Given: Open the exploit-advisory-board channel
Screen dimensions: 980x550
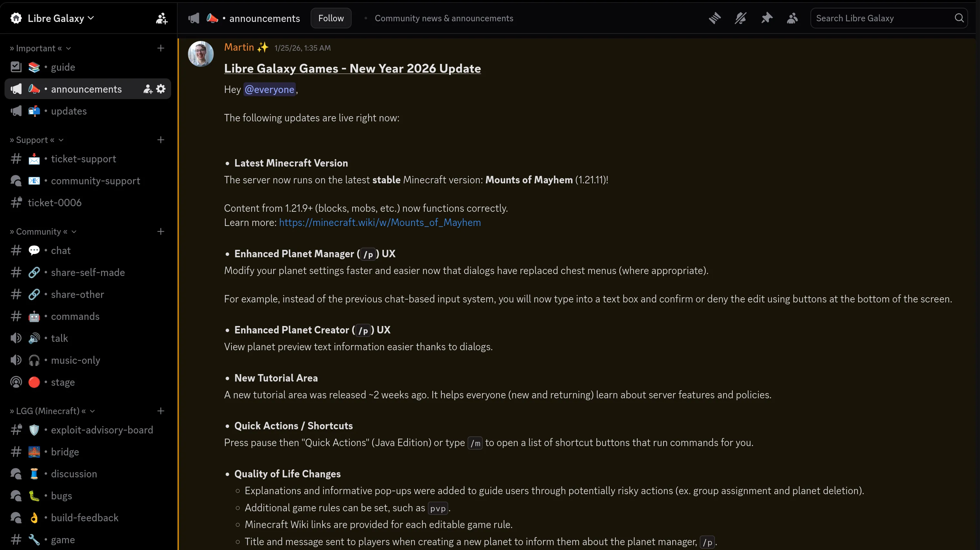Looking at the screenshot, I should 88,430.
